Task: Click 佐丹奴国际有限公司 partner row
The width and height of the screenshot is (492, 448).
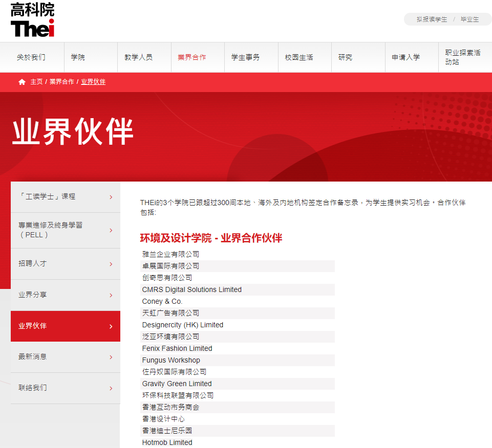Action: coord(237,372)
